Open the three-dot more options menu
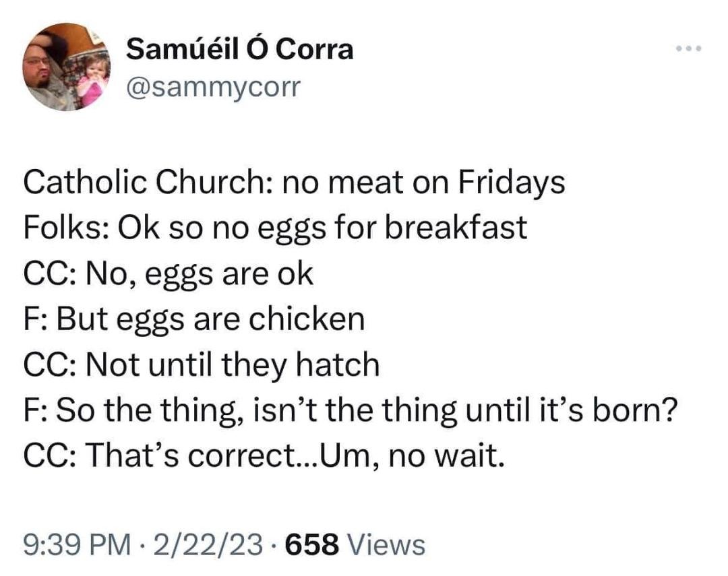Image resolution: width=728 pixels, height=576 pixels. 688,49
